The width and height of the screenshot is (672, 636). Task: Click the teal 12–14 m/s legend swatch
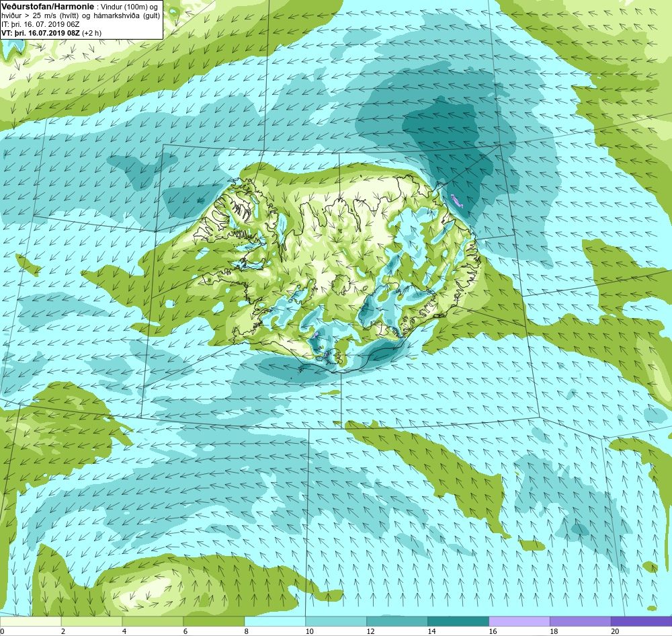tap(397, 621)
